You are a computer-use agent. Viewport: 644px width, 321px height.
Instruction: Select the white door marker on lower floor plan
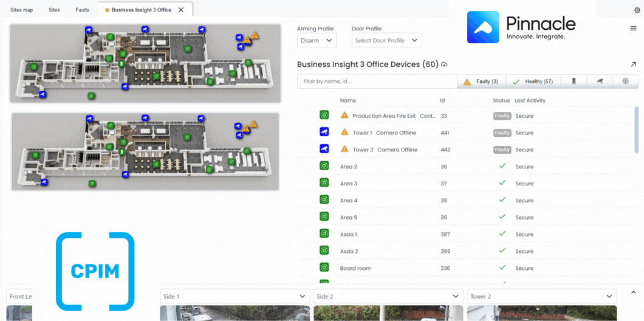coord(122,152)
